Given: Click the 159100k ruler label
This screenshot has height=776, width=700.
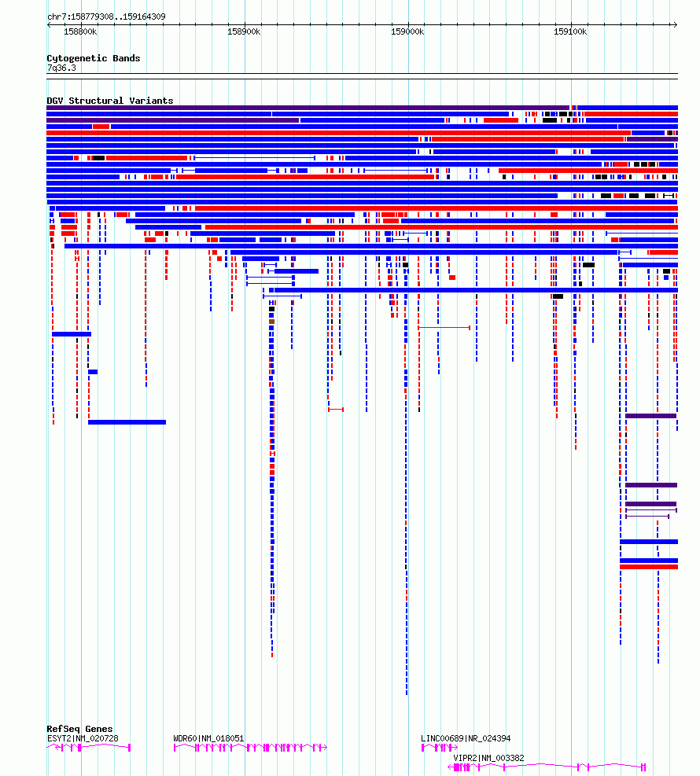Looking at the screenshot, I should (x=570, y=31).
